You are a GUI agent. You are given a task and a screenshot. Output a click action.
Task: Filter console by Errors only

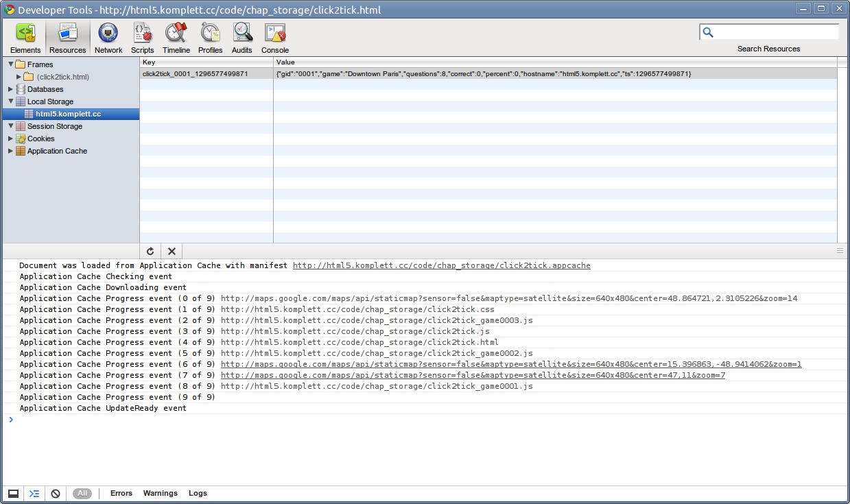pos(121,493)
